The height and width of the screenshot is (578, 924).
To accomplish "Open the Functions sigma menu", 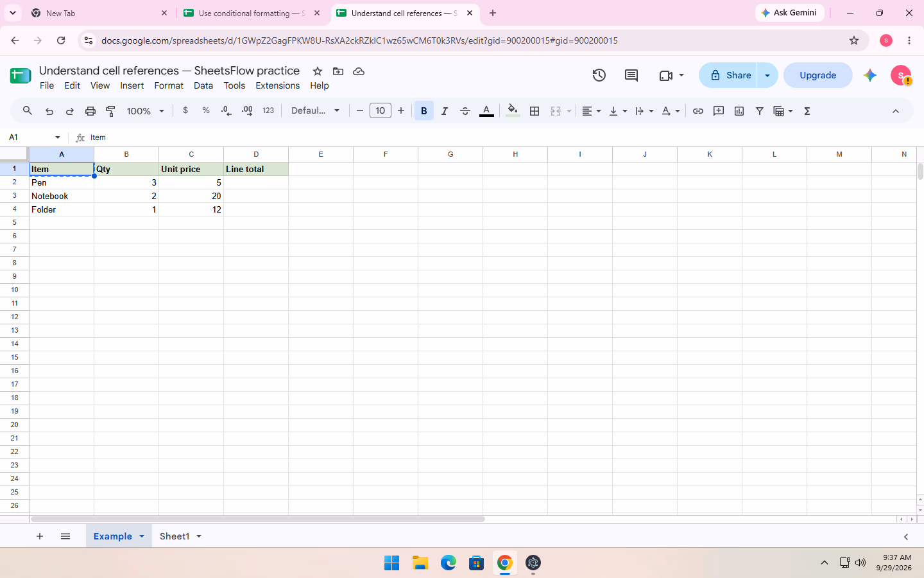I will tap(807, 111).
